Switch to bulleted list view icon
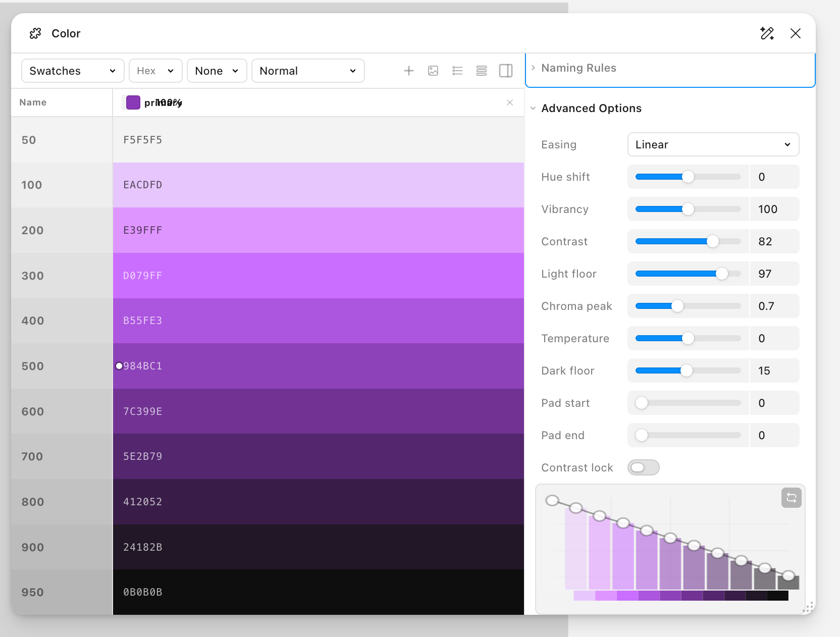840x637 pixels. point(457,71)
